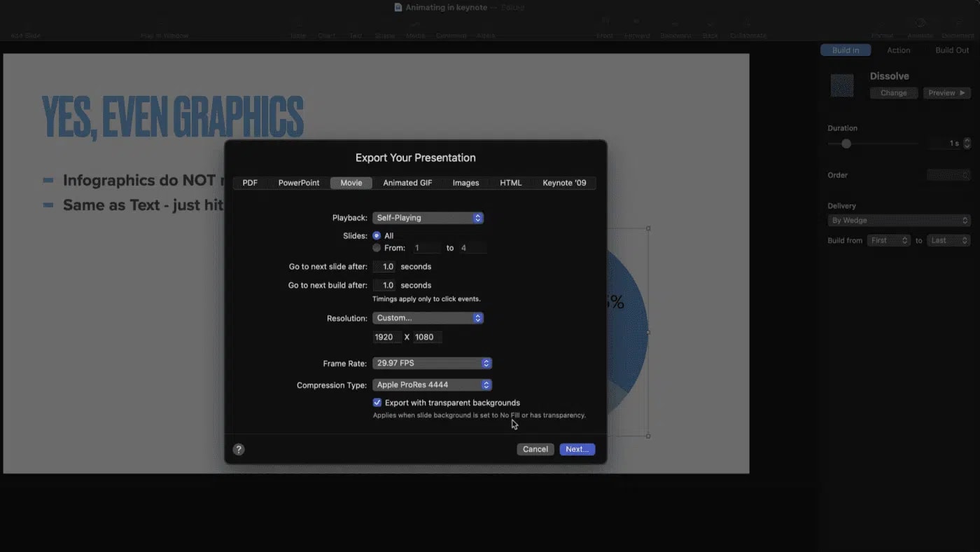Uncheck Export with transparent backgrounds
Screen dimensions: 980x552
point(377,403)
